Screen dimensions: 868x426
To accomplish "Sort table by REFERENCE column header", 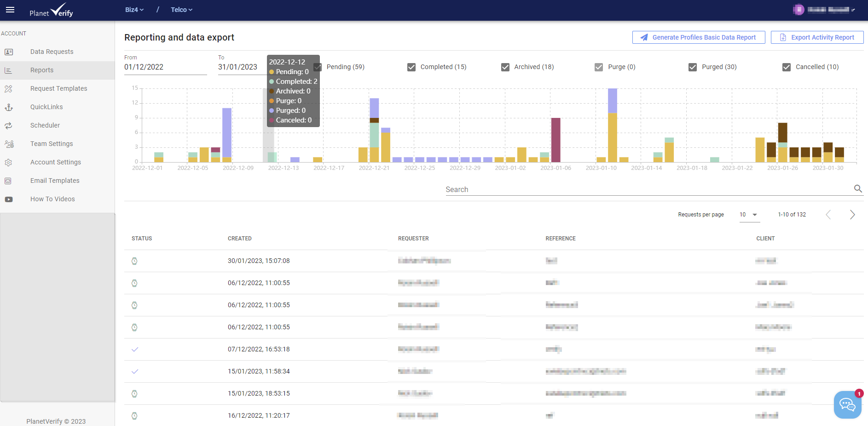I will [561, 239].
